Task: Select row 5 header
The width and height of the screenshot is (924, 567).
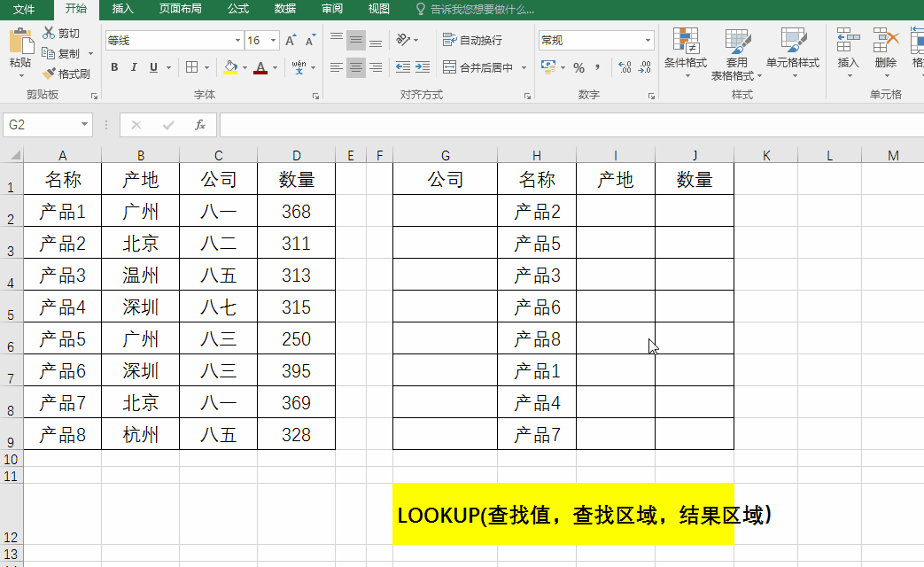Action: [x=12, y=307]
